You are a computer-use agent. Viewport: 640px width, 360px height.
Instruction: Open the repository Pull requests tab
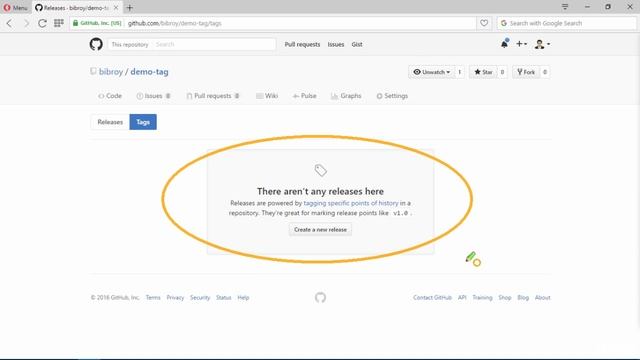[x=213, y=96]
